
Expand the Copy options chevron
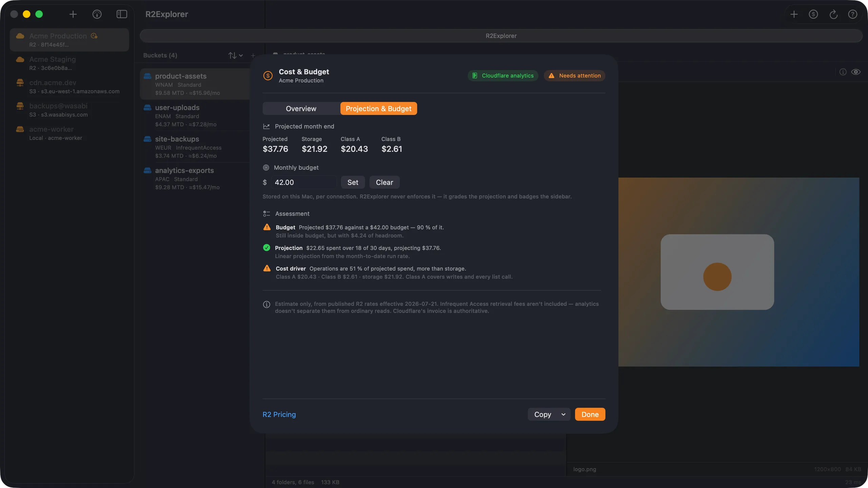click(x=564, y=414)
